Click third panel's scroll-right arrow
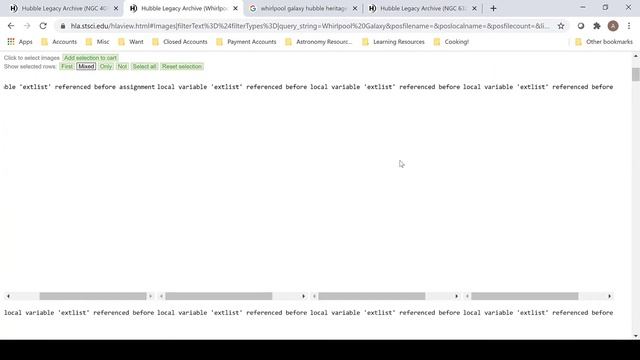The image size is (640, 360). [x=456, y=296]
